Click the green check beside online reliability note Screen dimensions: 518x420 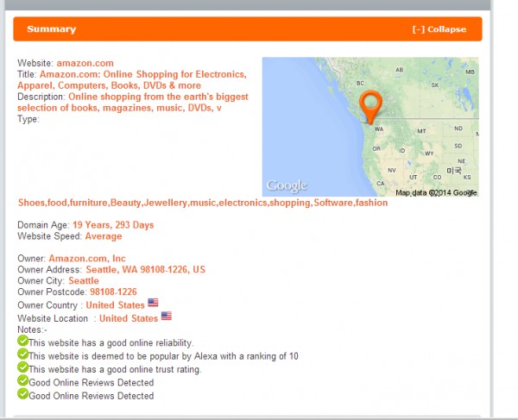[22, 341]
